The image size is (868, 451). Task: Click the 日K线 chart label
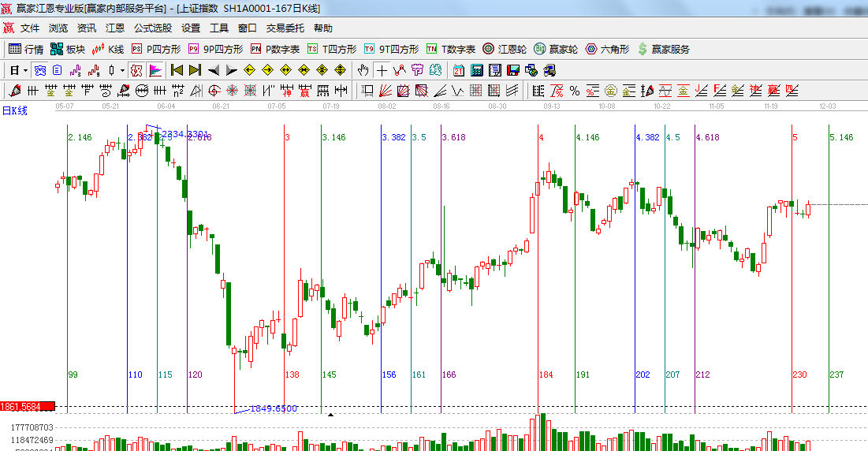click(x=14, y=110)
